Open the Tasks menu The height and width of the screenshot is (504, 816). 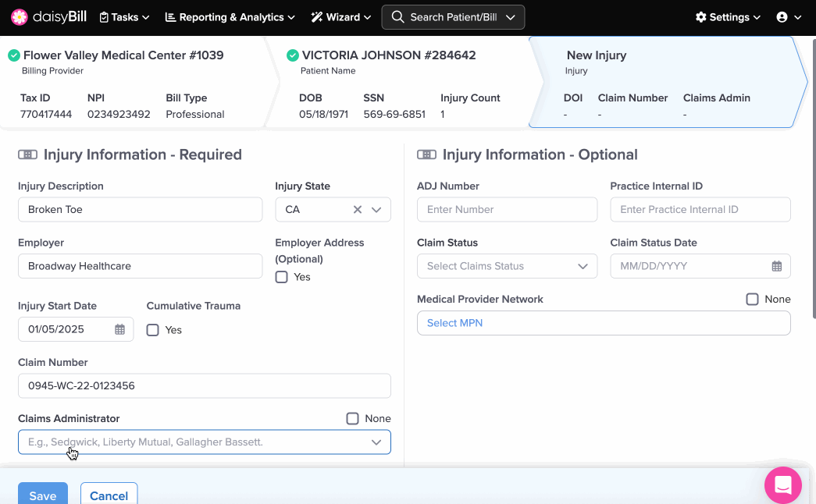(x=125, y=17)
